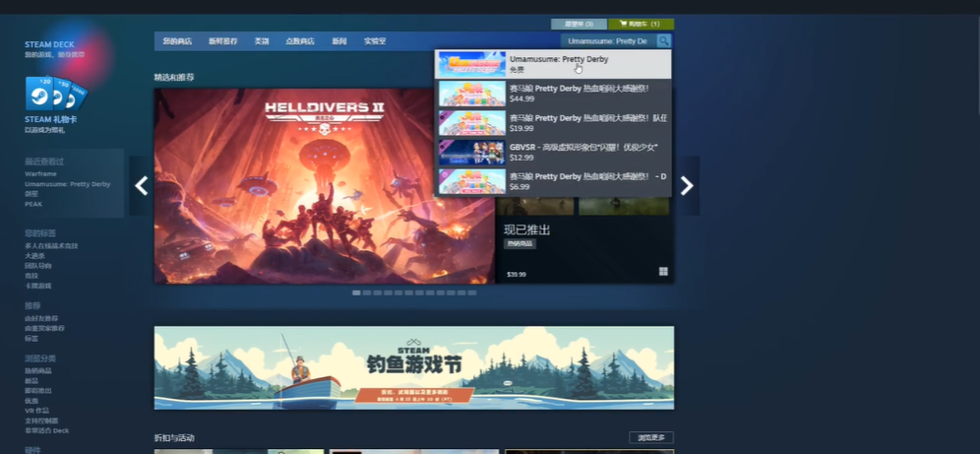The width and height of the screenshot is (980, 454).
Task: Click the 热销商品 top seller label
Action: (x=520, y=244)
